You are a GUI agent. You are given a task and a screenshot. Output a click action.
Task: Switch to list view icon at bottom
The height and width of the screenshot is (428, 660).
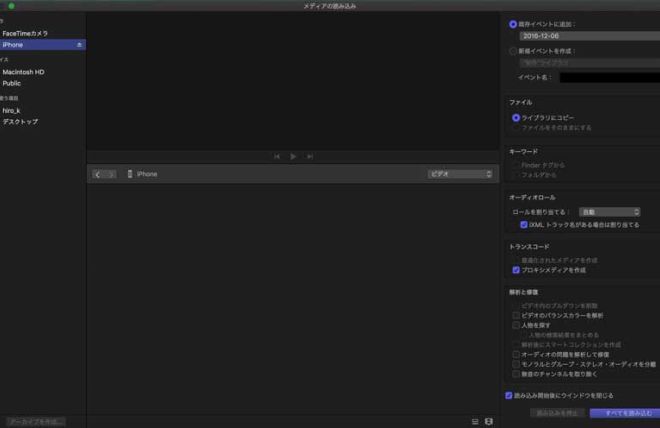tap(475, 421)
